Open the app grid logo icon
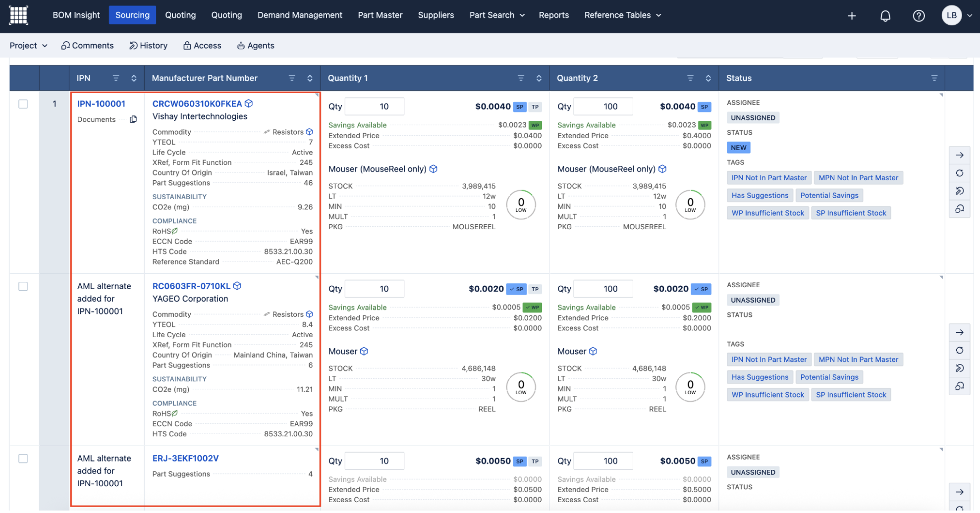This screenshot has width=980, height=513. 18,15
